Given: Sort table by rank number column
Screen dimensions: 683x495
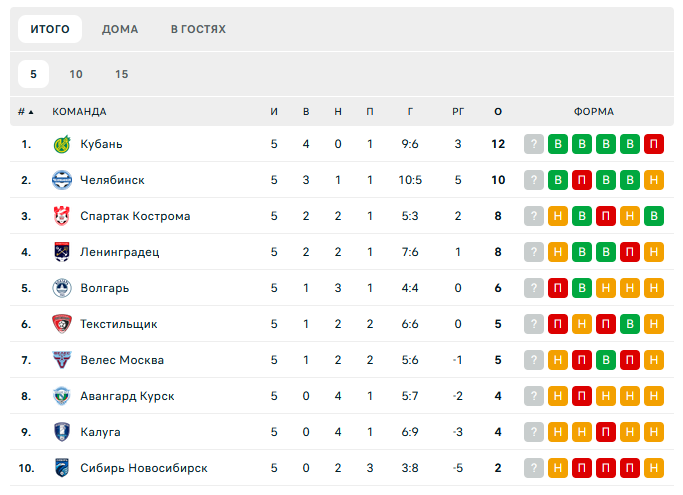Looking at the screenshot, I should point(25,111).
